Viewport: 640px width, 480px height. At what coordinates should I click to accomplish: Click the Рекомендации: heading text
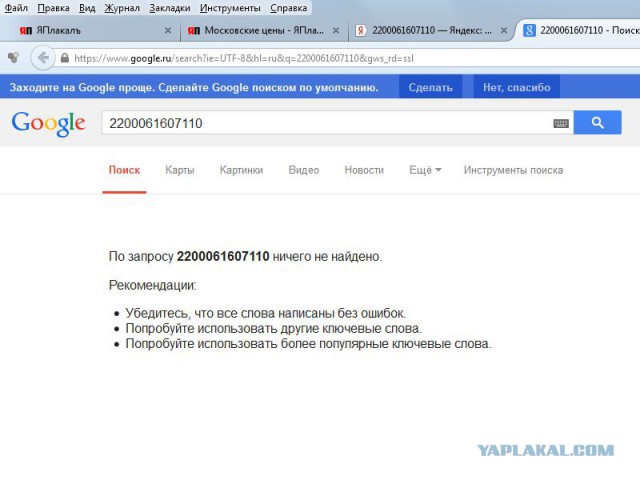coord(152,285)
